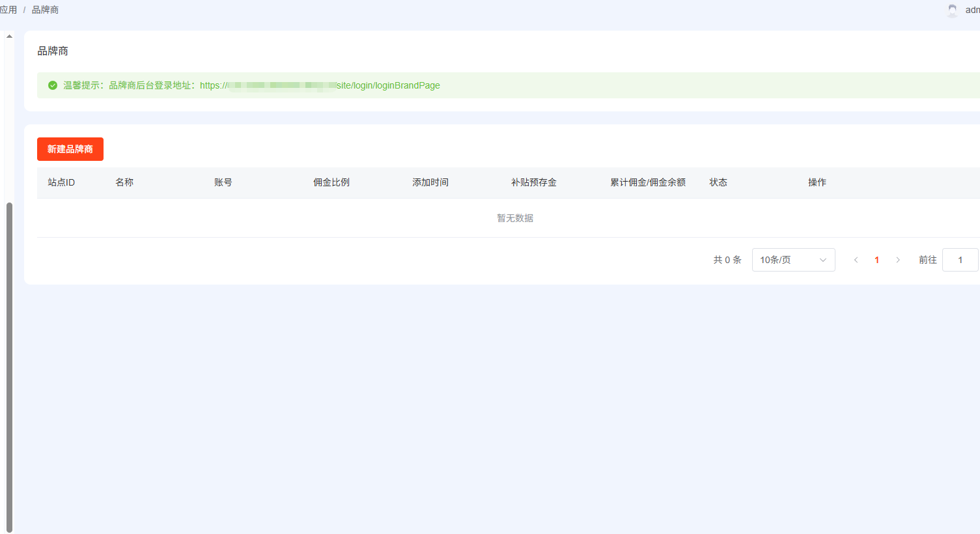Click the chevron in the page size selector
980x534 pixels.
[x=822, y=260]
